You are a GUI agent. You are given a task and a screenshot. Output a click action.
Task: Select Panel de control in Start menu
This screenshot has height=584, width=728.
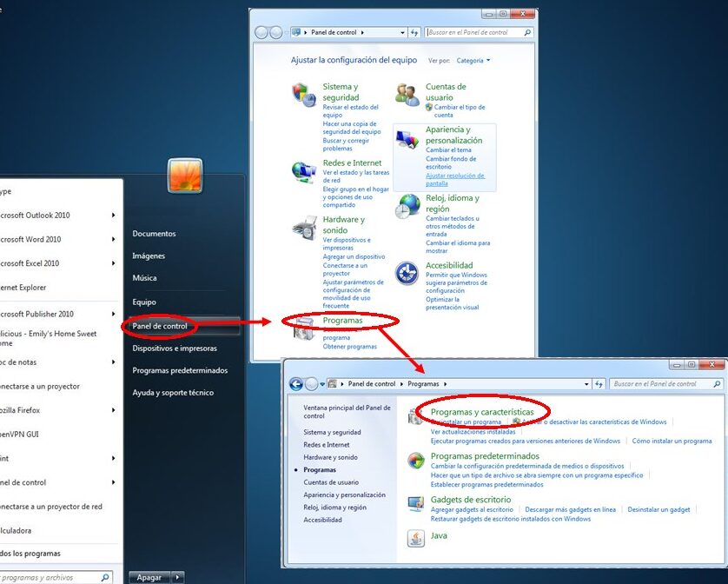tap(161, 326)
